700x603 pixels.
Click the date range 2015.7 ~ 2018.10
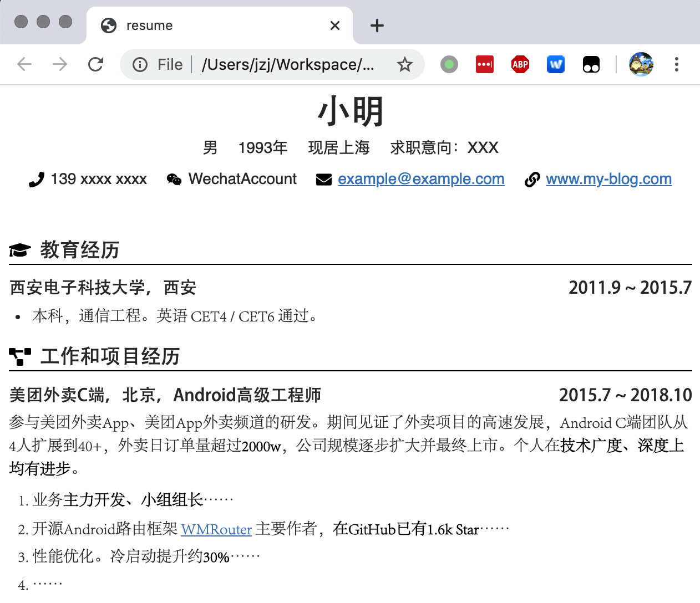626,395
